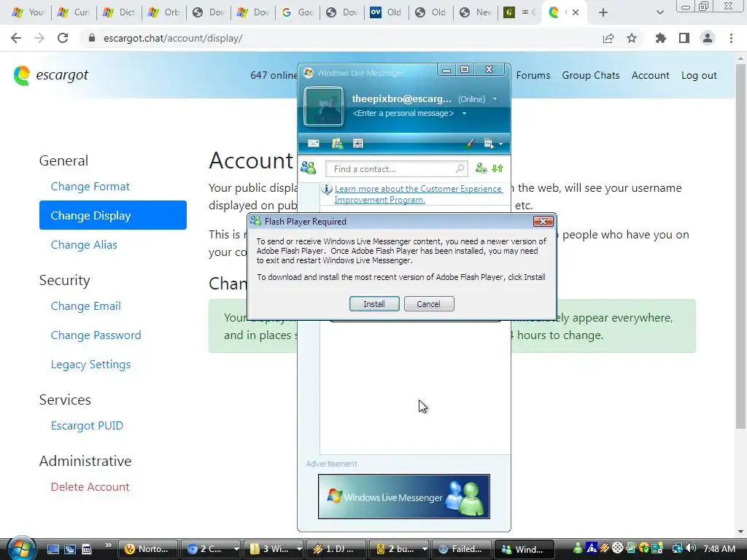747x560 pixels.
Task: Reload the escargot.chat page
Action: coord(63,38)
